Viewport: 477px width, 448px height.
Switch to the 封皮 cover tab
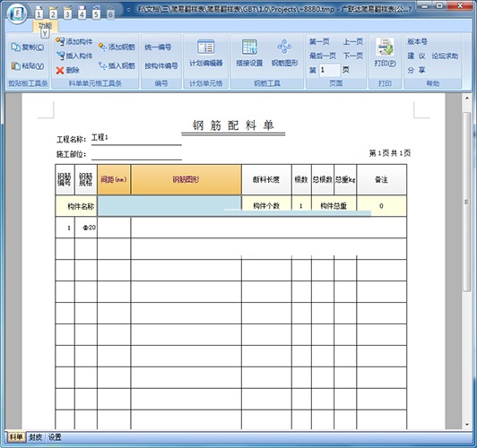pyautogui.click(x=35, y=437)
